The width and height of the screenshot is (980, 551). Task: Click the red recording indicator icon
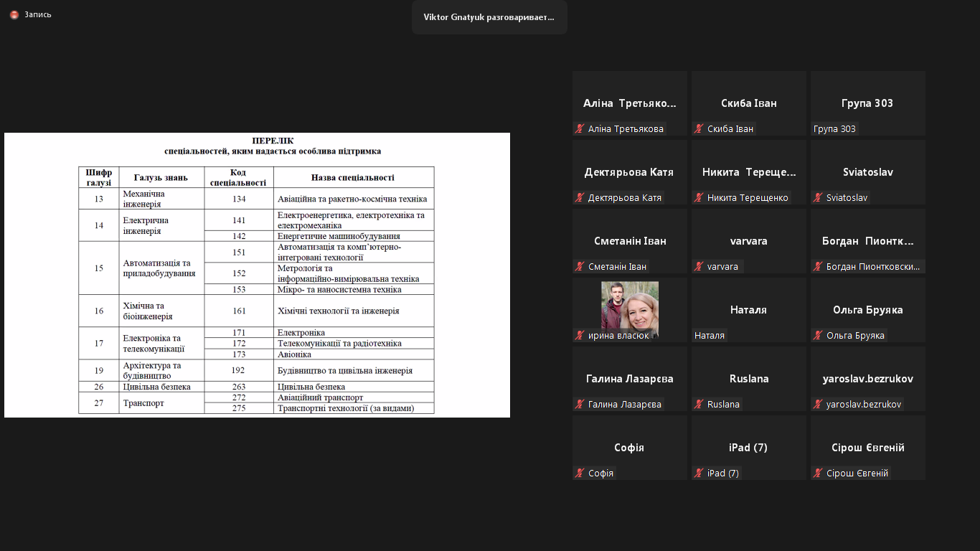tap(14, 14)
